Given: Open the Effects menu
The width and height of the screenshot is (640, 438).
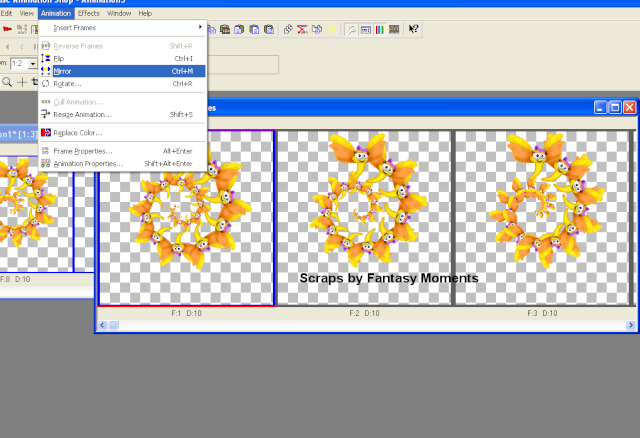Looking at the screenshot, I should click(x=89, y=13).
